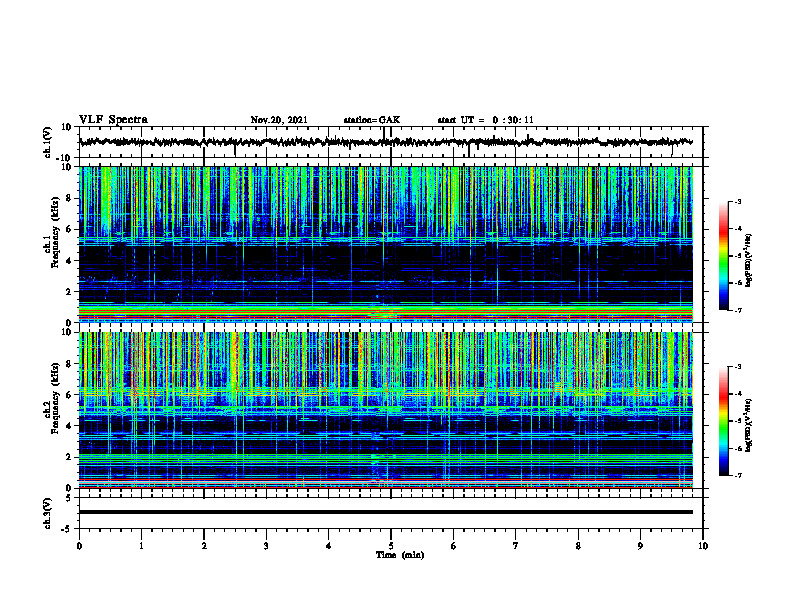
Task: Click the time axis tick label "7"
Action: pyautogui.click(x=516, y=546)
